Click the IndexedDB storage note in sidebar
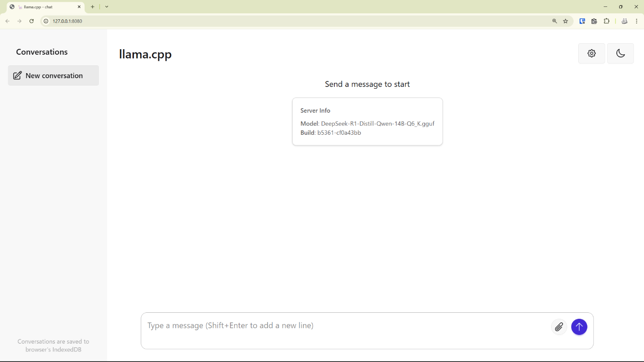The height and width of the screenshot is (362, 644). coord(53,345)
